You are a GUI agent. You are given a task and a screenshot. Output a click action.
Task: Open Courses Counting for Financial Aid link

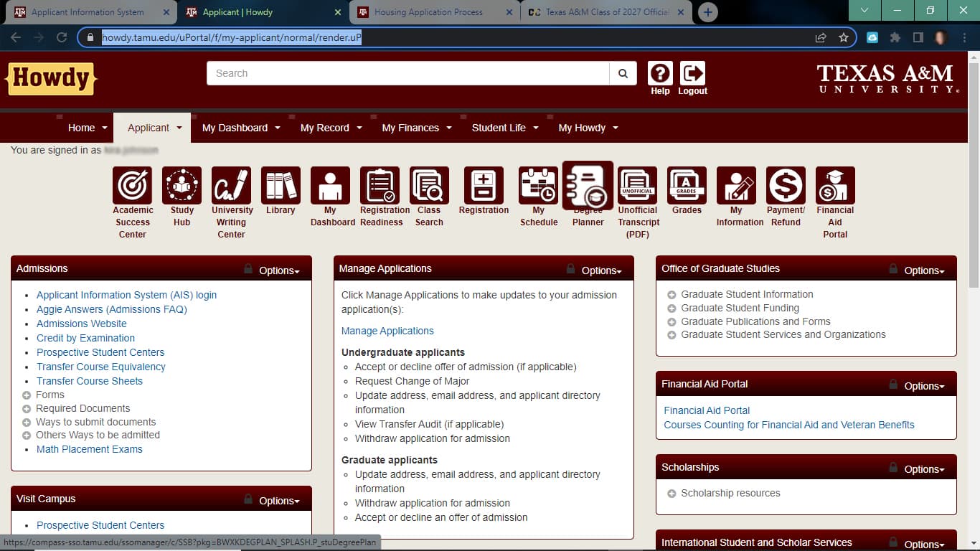789,425
